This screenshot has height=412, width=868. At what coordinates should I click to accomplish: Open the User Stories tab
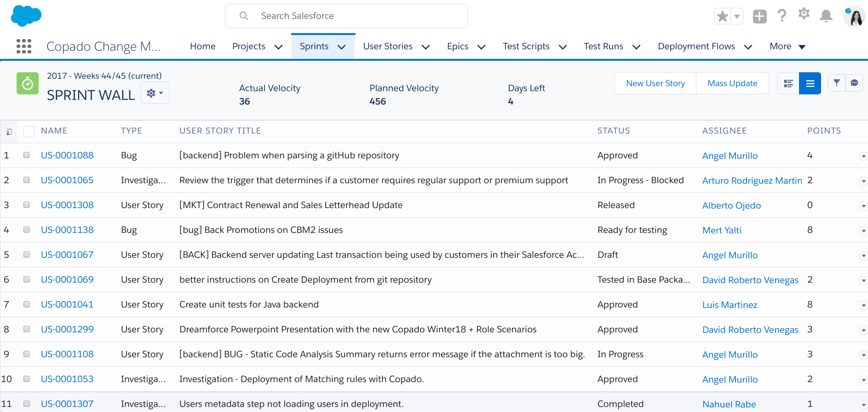tap(388, 46)
